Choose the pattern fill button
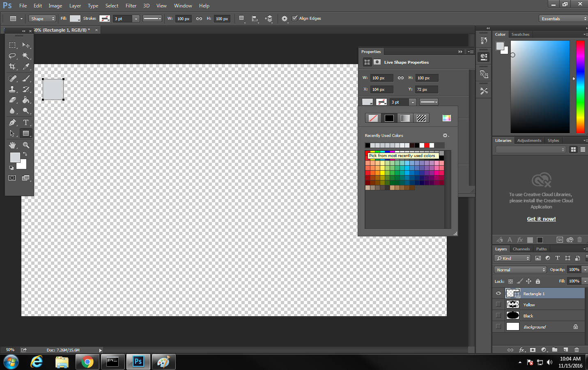The image size is (588, 370). pyautogui.click(x=421, y=118)
